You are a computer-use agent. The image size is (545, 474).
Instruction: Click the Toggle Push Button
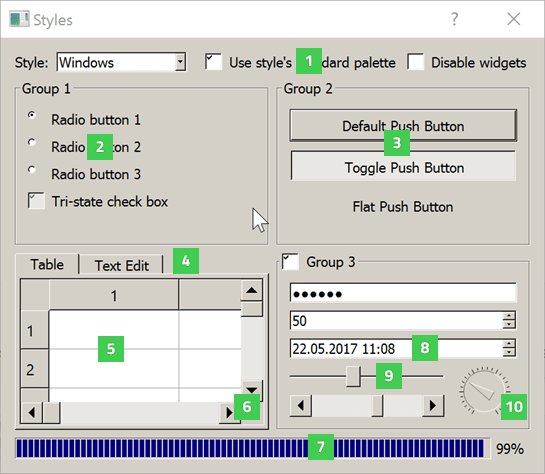coord(403,166)
